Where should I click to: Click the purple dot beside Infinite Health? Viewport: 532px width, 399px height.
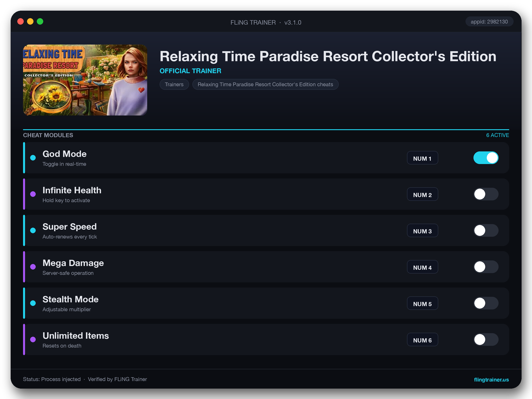(33, 194)
